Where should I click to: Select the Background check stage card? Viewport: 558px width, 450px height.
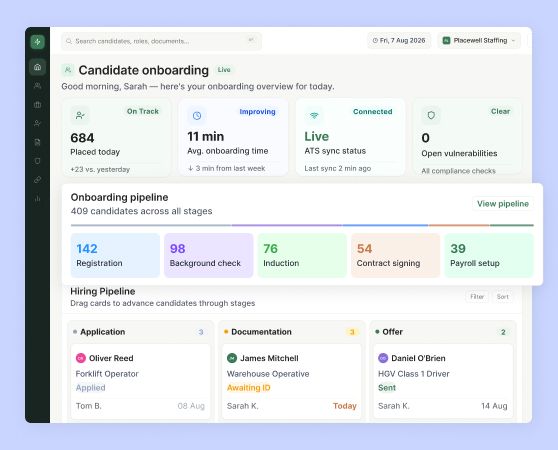point(209,255)
